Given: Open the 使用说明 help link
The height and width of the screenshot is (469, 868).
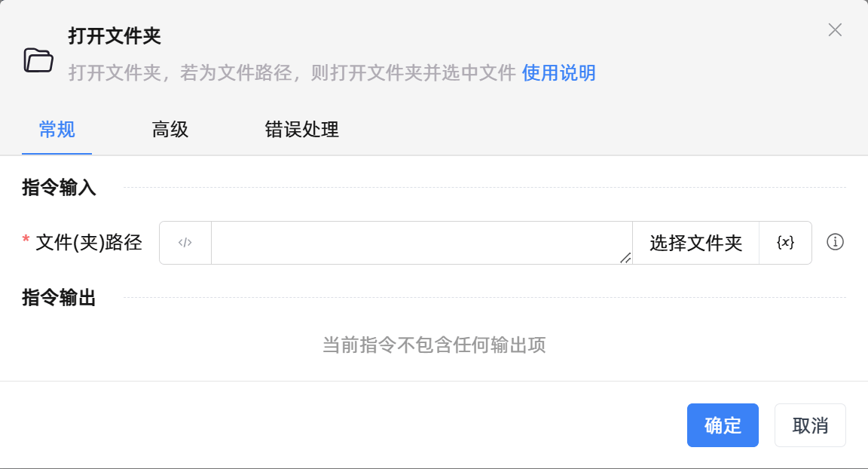Looking at the screenshot, I should pos(558,73).
